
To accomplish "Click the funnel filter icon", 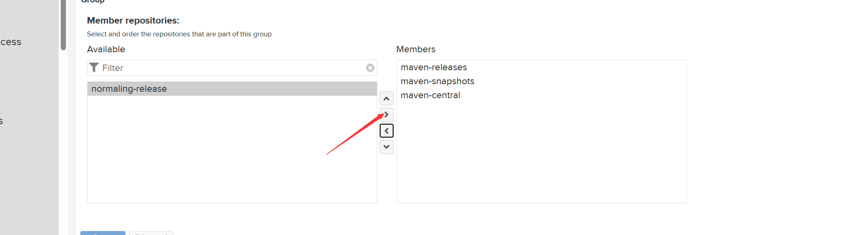I will (x=94, y=67).
